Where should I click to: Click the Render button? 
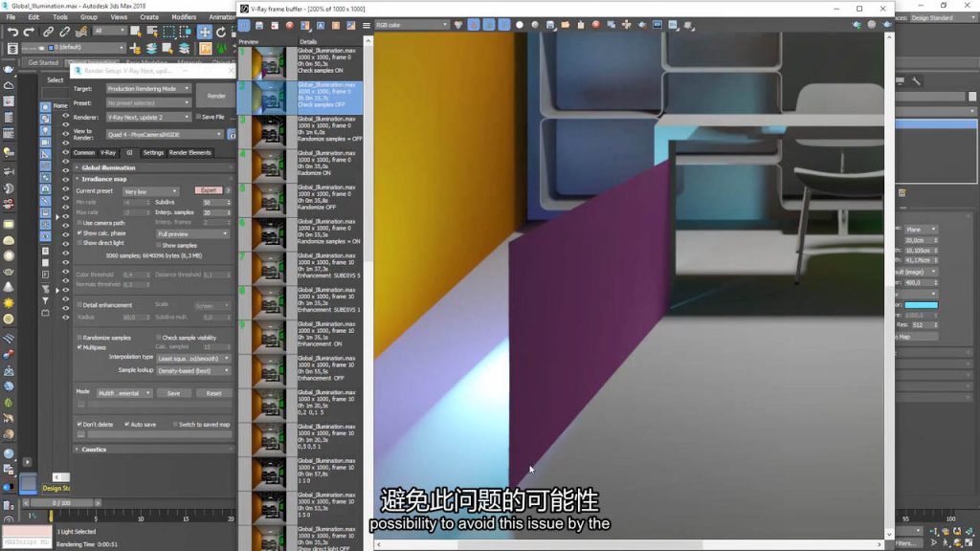click(216, 96)
